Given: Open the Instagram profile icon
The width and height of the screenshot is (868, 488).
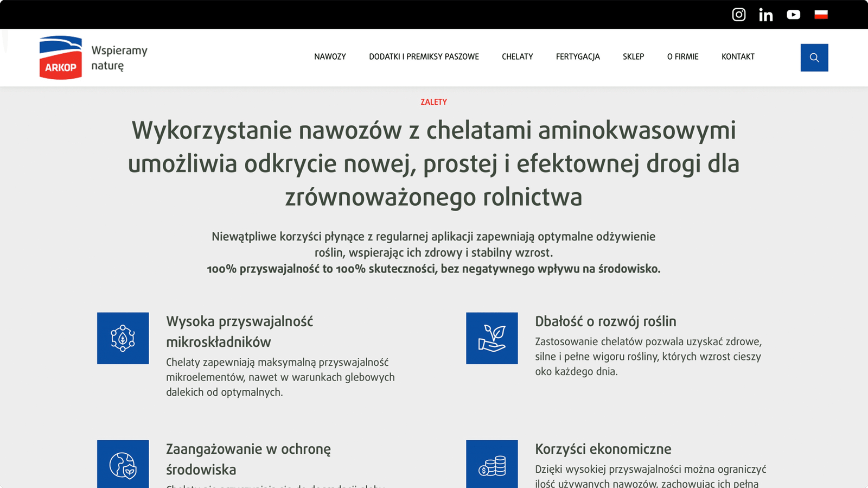Looking at the screenshot, I should tap(738, 15).
